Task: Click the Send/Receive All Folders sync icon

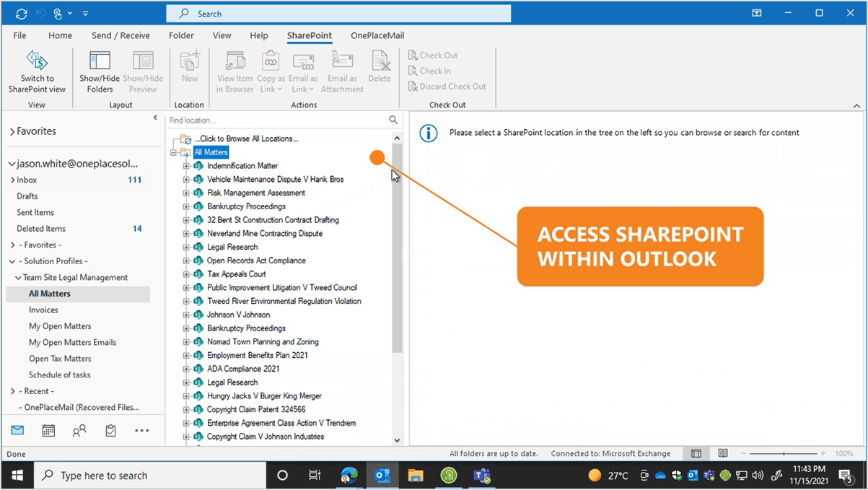Action: (x=21, y=13)
